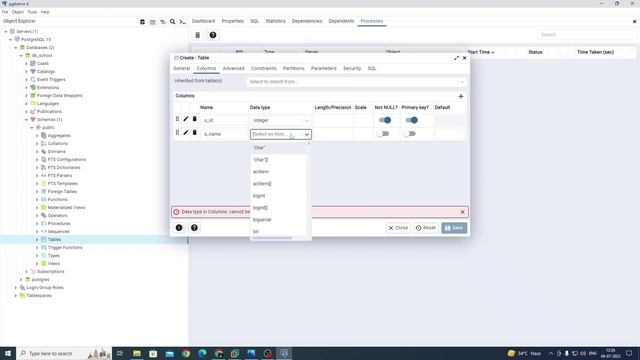Click the Search field in Processes panel

pyautogui.click(x=586, y=35)
